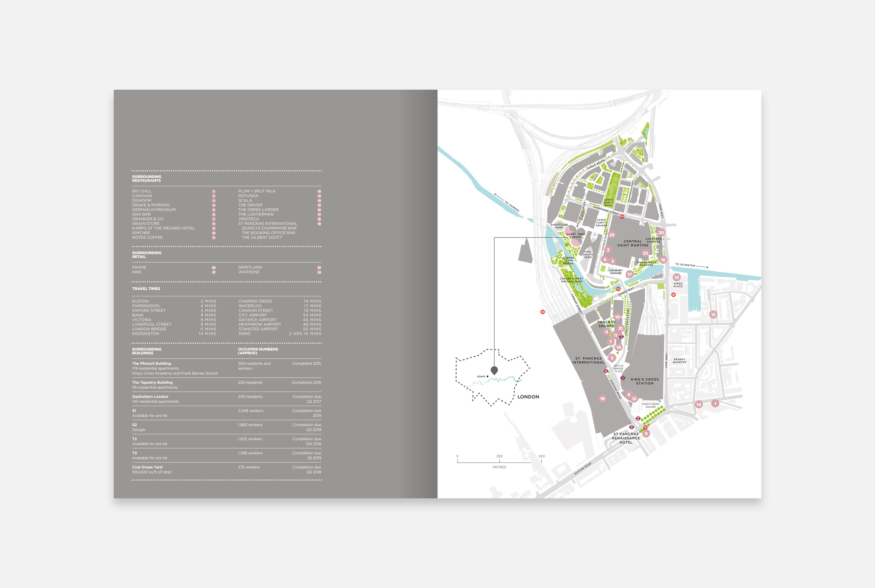Click the Travel Times heading

(146, 289)
